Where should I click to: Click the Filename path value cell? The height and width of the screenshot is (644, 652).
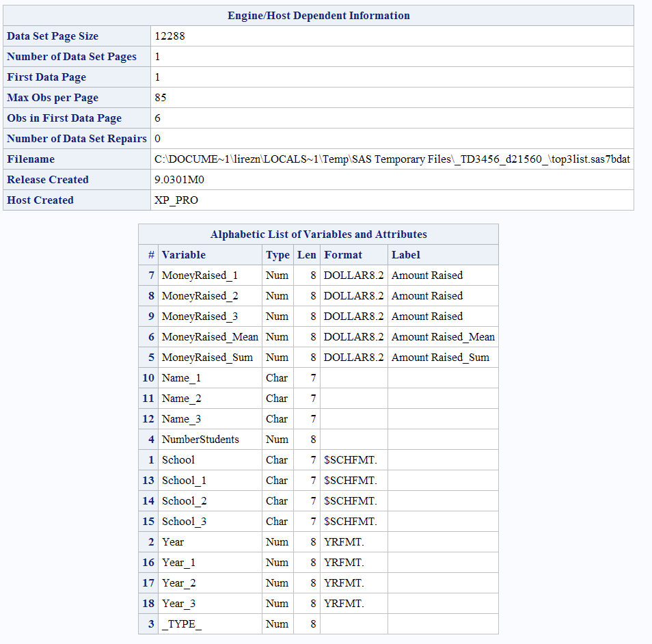[392, 159]
